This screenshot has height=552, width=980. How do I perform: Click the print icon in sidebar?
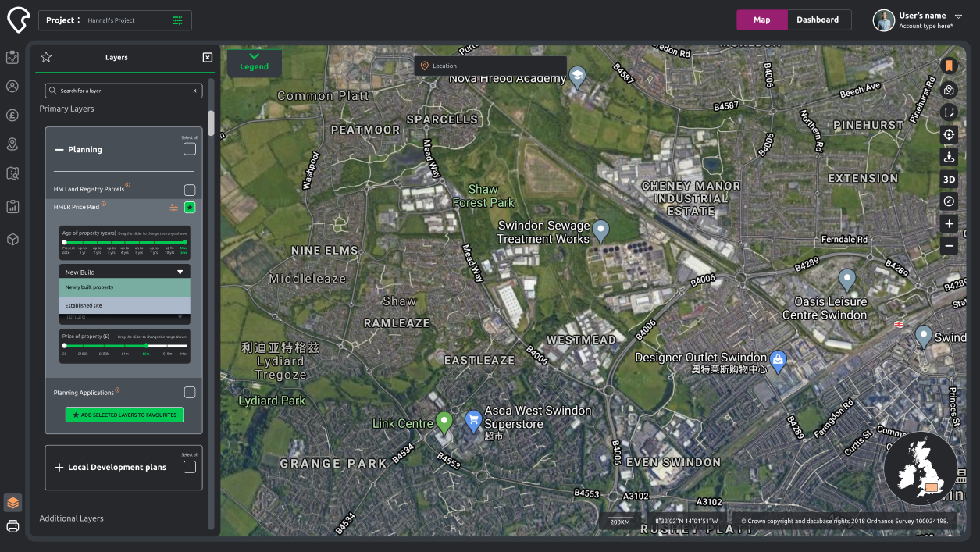12,526
